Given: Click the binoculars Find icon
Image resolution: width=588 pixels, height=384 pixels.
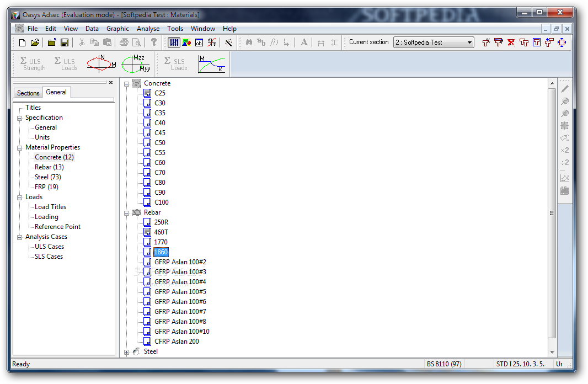Looking at the screenshot, I should (249, 42).
